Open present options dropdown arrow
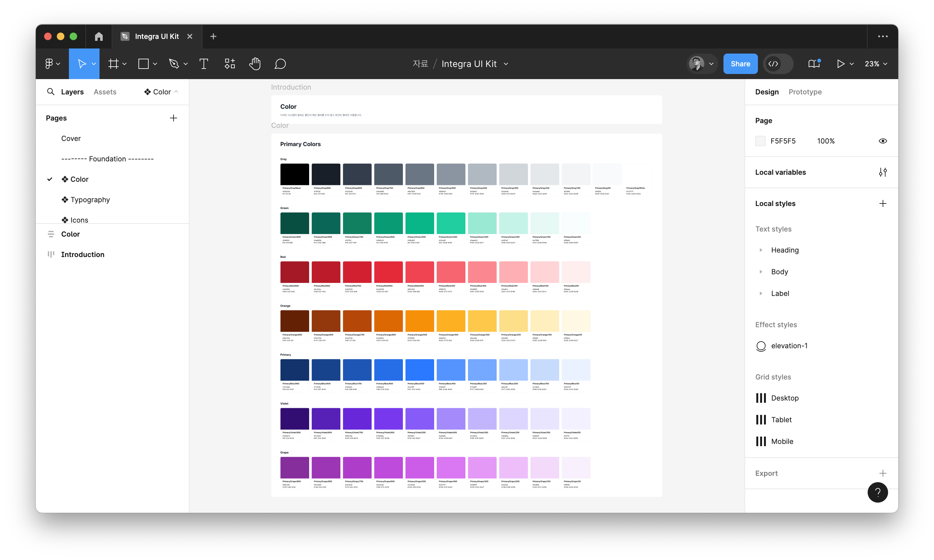 851,64
